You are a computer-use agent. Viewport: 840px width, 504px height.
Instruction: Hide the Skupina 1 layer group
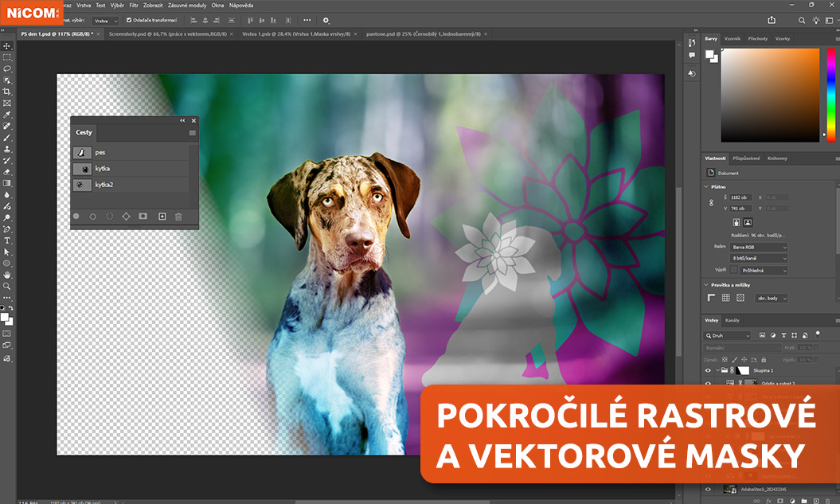pyautogui.click(x=708, y=371)
